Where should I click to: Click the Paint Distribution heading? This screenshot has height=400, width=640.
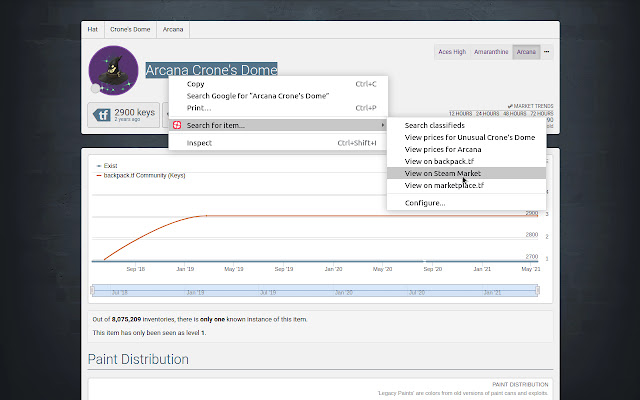[138, 359]
